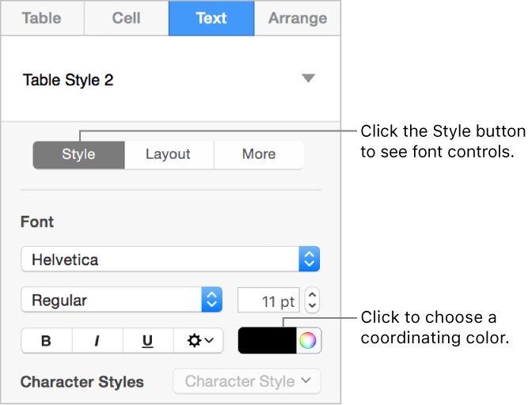Click the Character Styles label

pyautogui.click(x=82, y=382)
